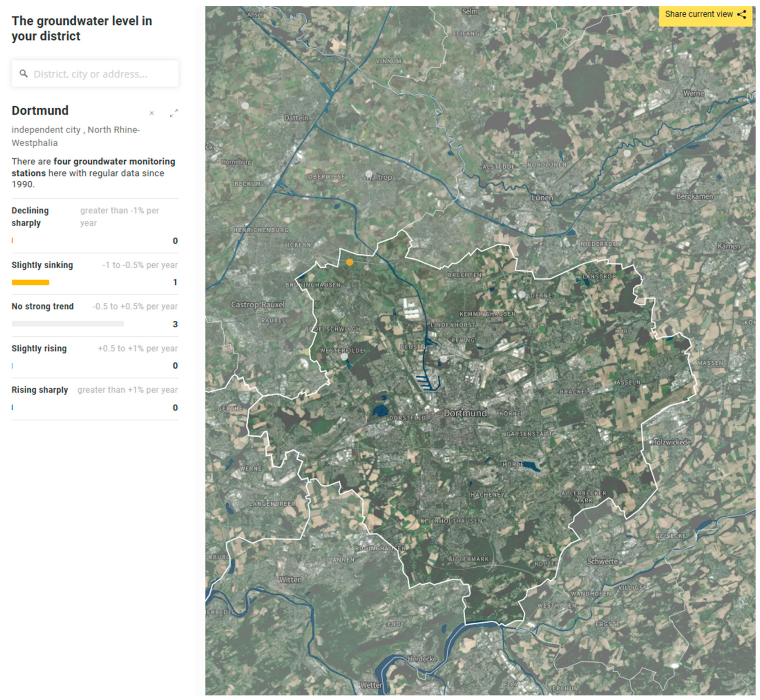Close the Dortmund info panel
The width and height of the screenshot is (760, 700).
152,113
